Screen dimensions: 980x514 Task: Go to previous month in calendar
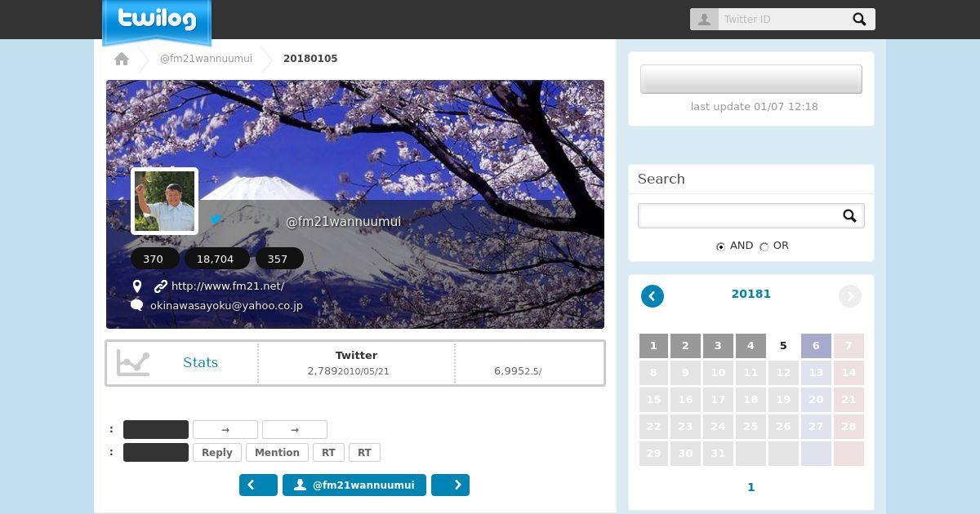pos(653,296)
